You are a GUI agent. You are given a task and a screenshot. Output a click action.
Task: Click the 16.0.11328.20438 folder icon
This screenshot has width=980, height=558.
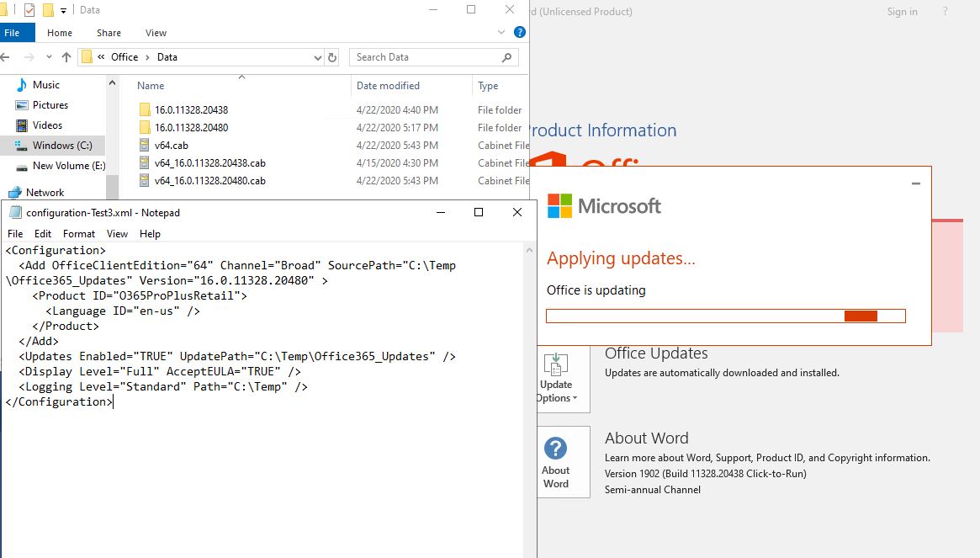[x=145, y=110]
